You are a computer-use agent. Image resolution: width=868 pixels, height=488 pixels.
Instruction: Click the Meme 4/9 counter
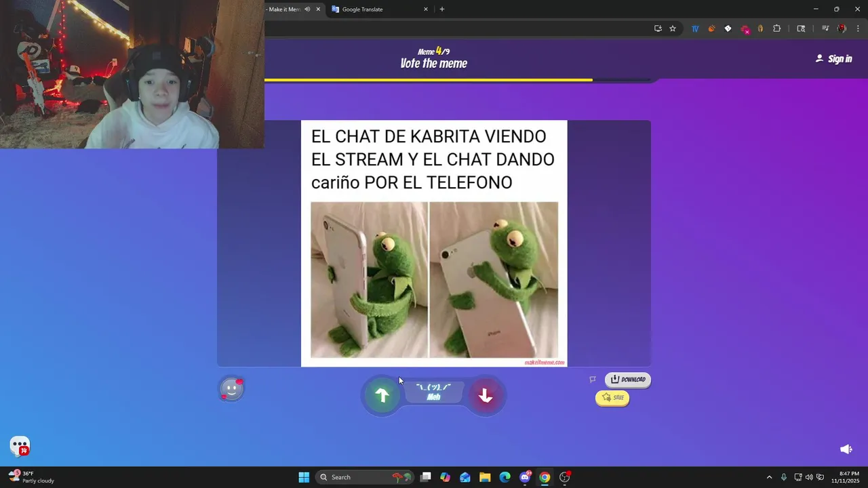(433, 51)
